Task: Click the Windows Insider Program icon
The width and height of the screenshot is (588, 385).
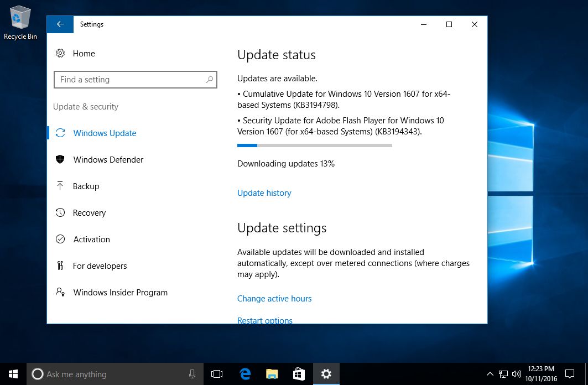Action: coord(60,292)
